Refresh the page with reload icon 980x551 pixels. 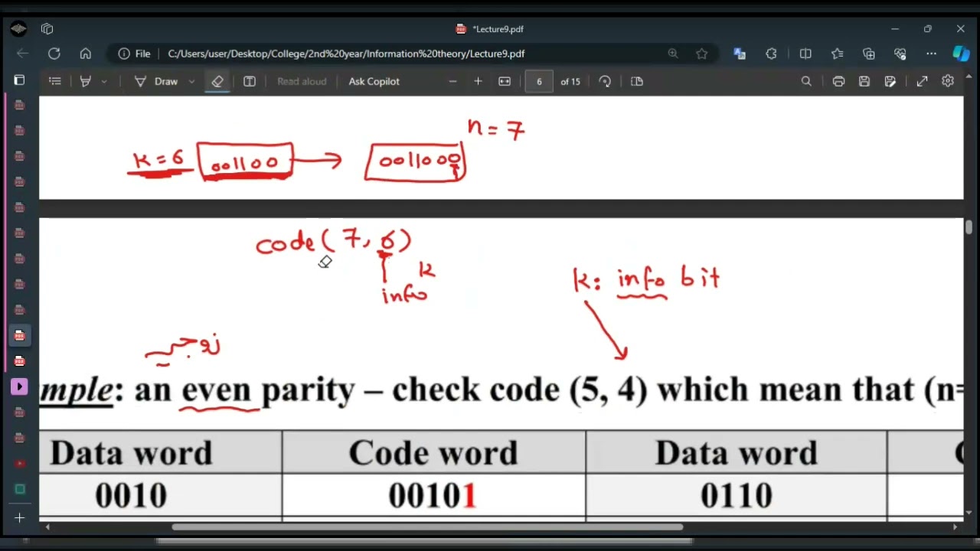[x=54, y=54]
